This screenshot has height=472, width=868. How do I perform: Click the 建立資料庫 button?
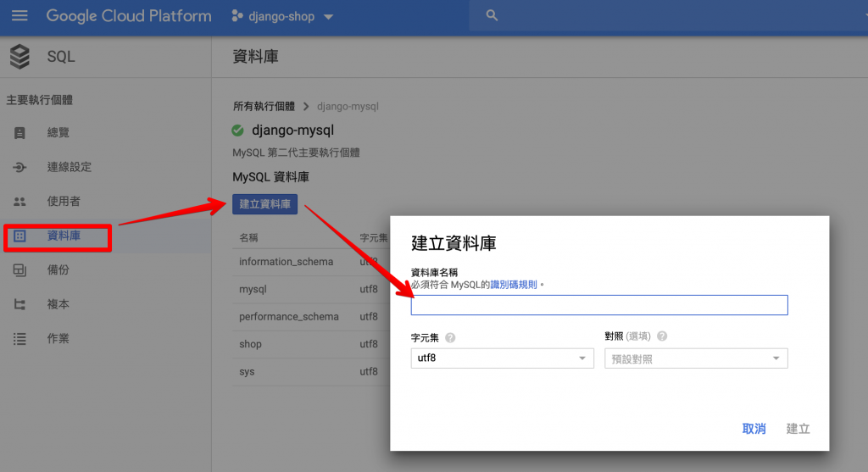[x=264, y=204]
